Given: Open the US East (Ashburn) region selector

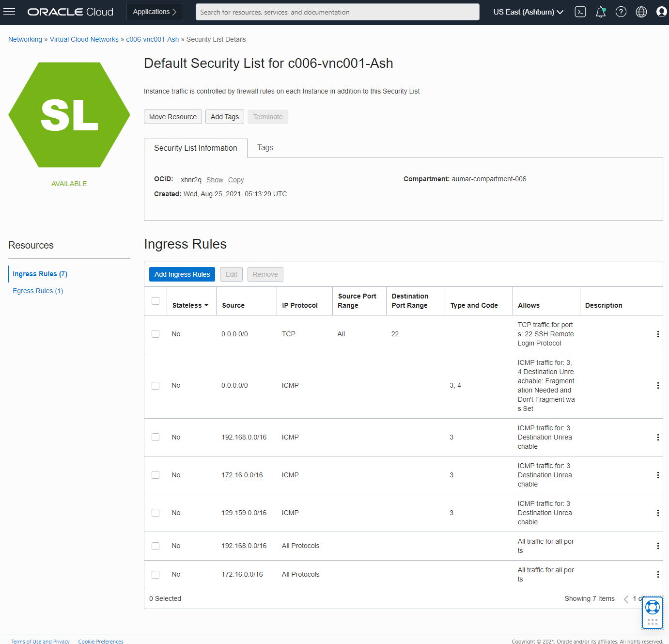Looking at the screenshot, I should coord(528,12).
